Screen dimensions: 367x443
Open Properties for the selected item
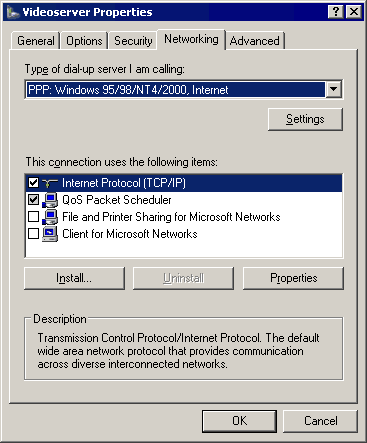pos(293,278)
